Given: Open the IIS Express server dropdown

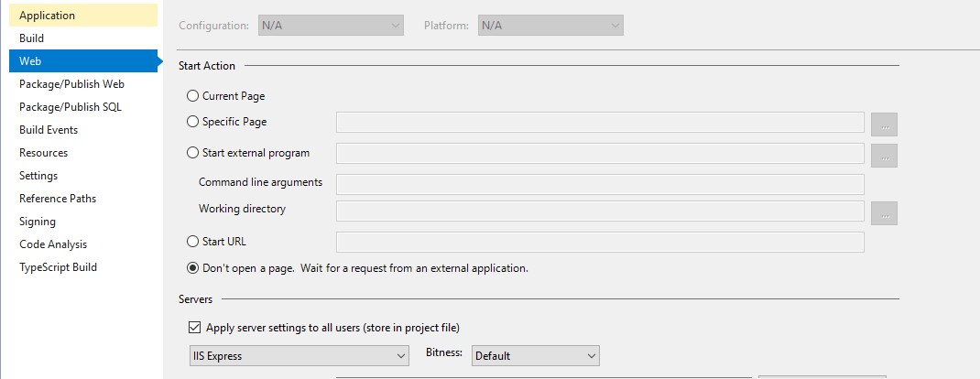Looking at the screenshot, I should (299, 356).
